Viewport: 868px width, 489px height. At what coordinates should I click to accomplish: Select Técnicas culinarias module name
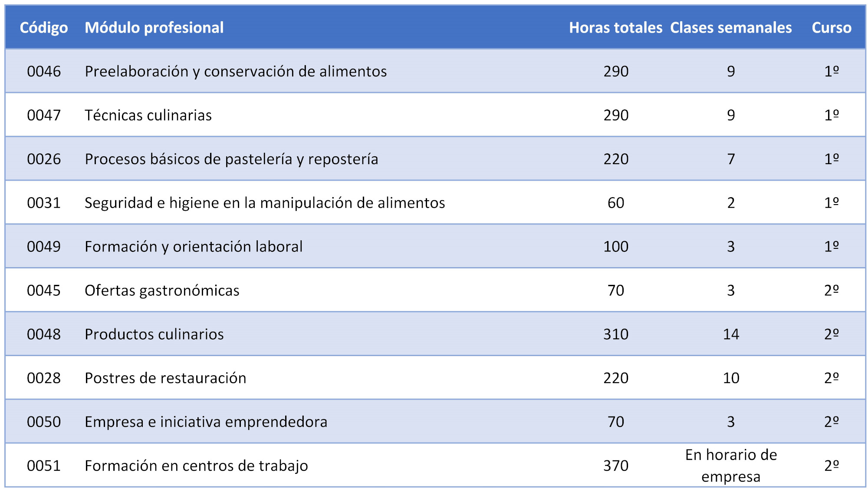pos(148,115)
